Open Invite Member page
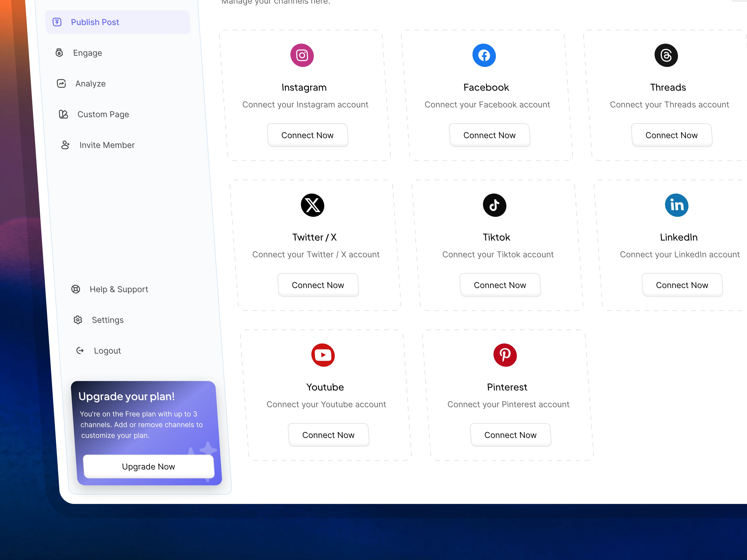 [x=107, y=145]
